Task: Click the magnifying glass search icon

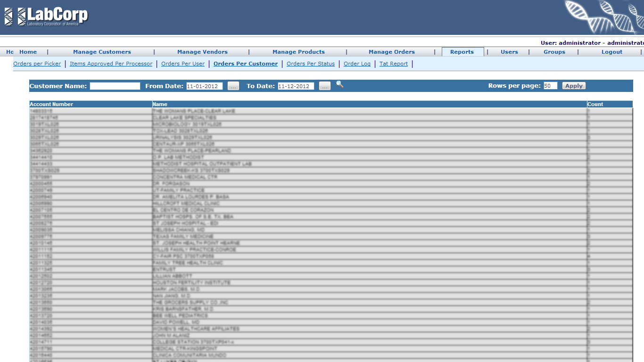Action: [x=339, y=85]
